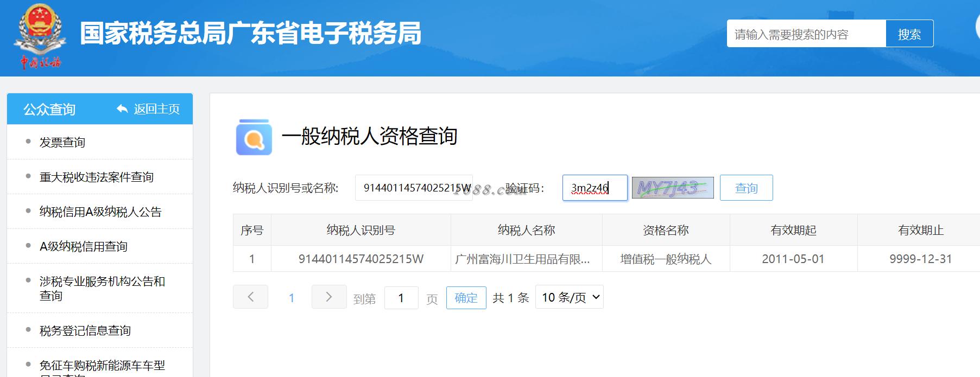Select page number 1 in pagination

292,298
